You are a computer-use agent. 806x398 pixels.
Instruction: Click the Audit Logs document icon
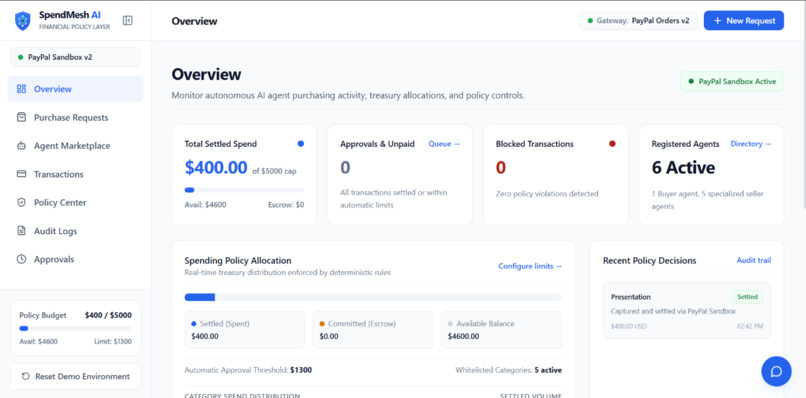(21, 231)
